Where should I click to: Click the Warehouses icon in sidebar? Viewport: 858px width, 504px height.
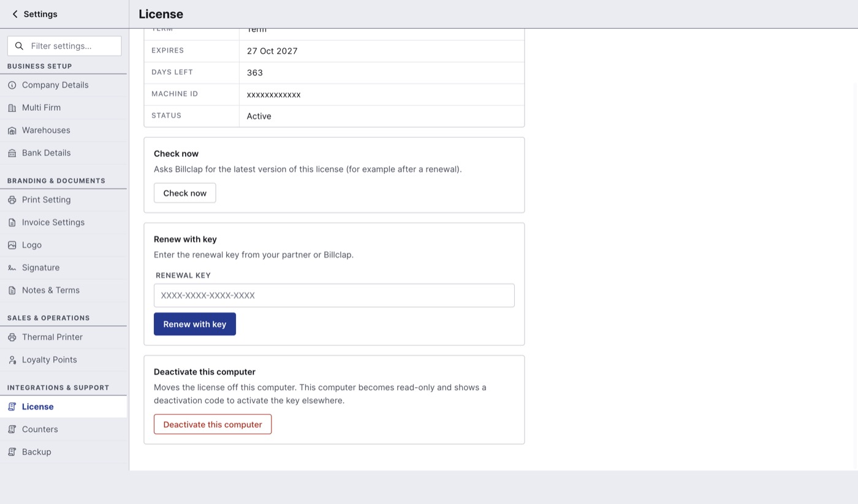point(12,130)
